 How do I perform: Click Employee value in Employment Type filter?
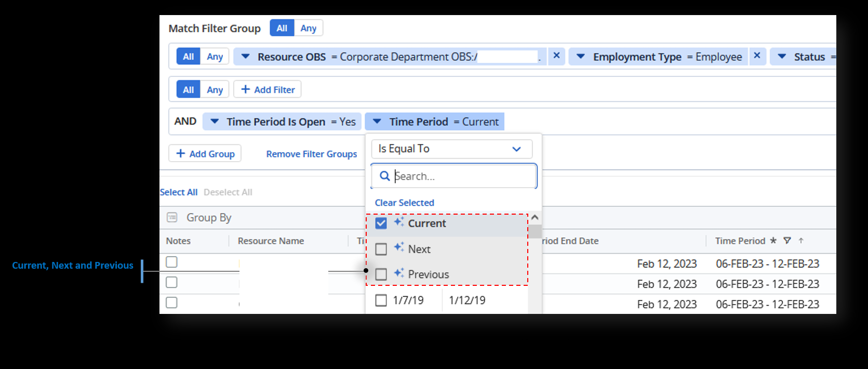pyautogui.click(x=718, y=57)
